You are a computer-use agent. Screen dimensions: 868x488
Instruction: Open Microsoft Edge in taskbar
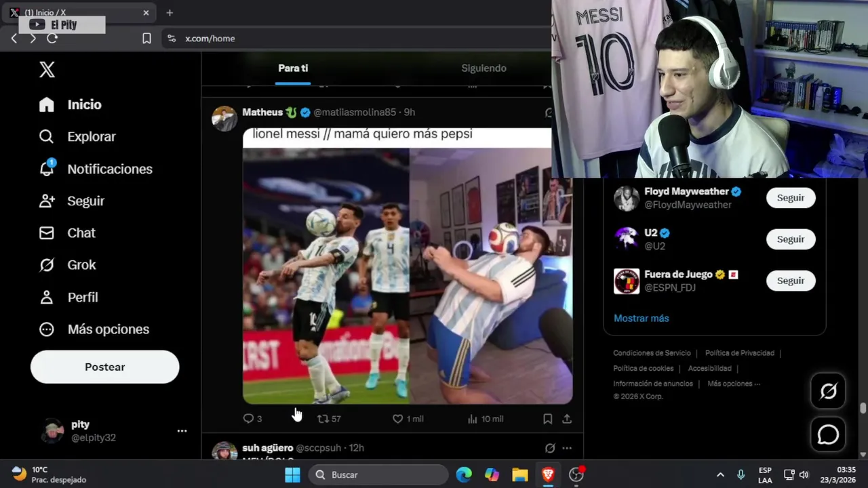coord(464,474)
